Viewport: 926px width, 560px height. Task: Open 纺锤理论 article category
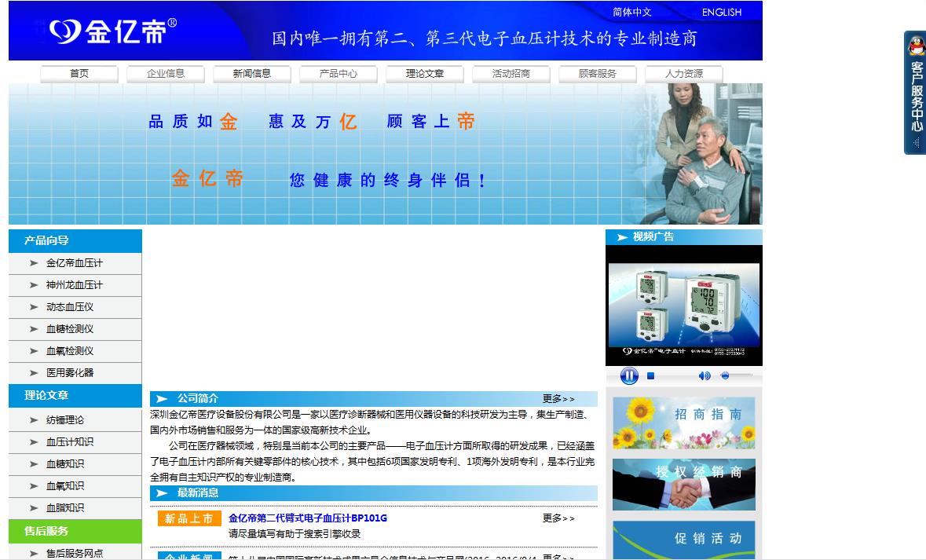(x=65, y=420)
